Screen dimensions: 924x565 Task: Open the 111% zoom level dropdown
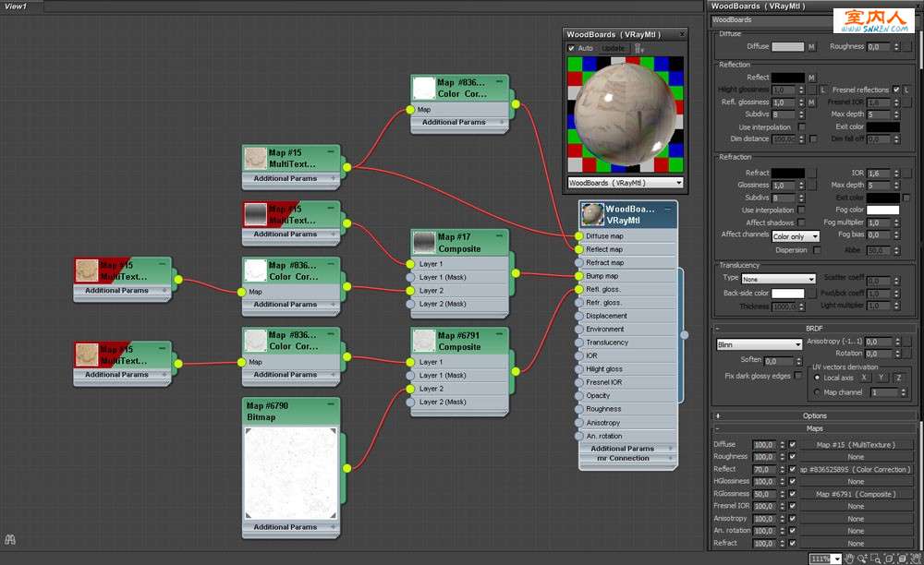coord(836,559)
